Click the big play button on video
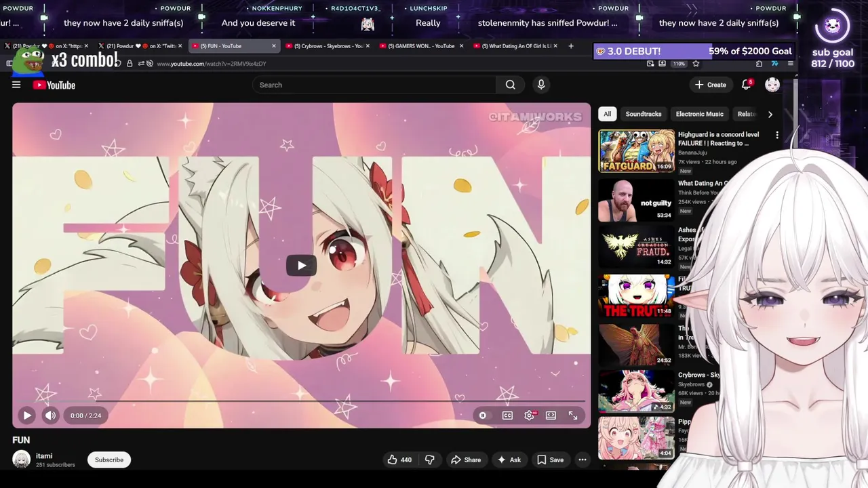 point(302,265)
